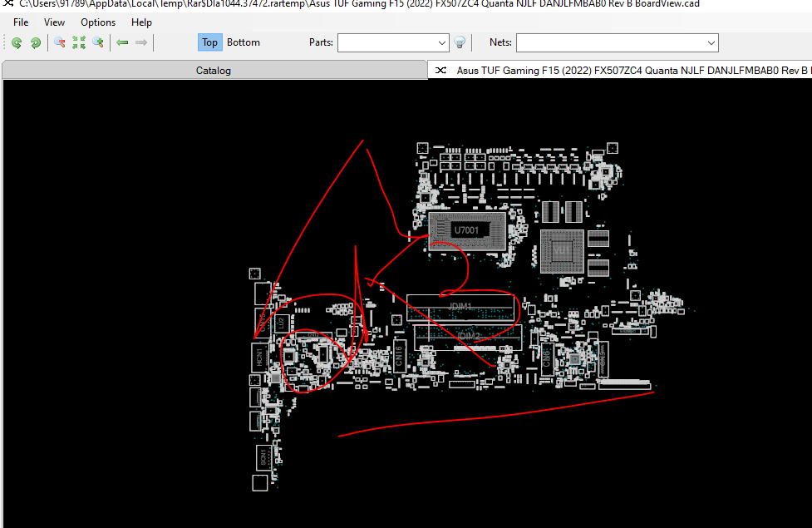Click the JDIM2 memory slot component

(468, 336)
